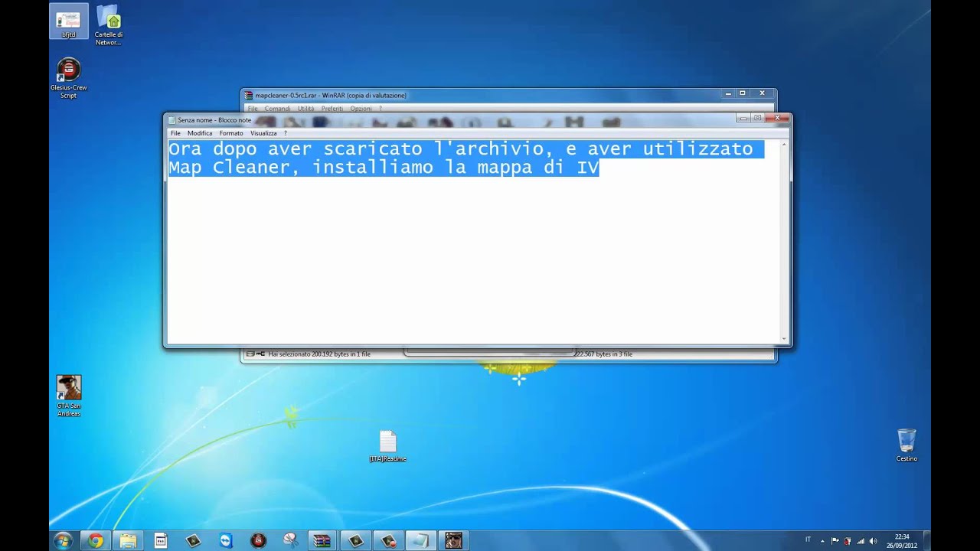Image resolution: width=980 pixels, height=551 pixels.
Task: Open the ? help menu in Blocco note
Action: point(286,133)
